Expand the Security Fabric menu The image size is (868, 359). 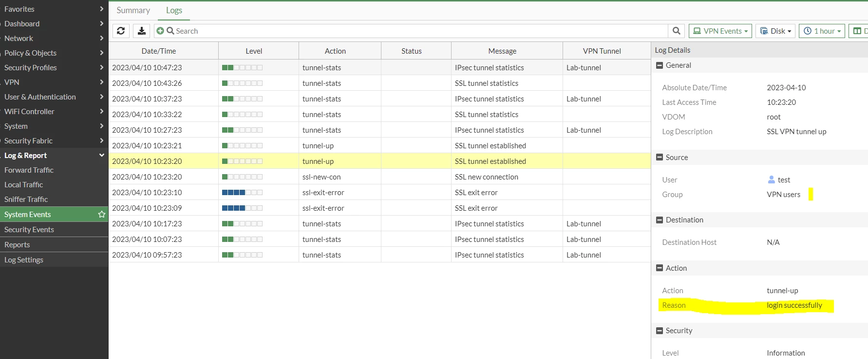point(54,140)
